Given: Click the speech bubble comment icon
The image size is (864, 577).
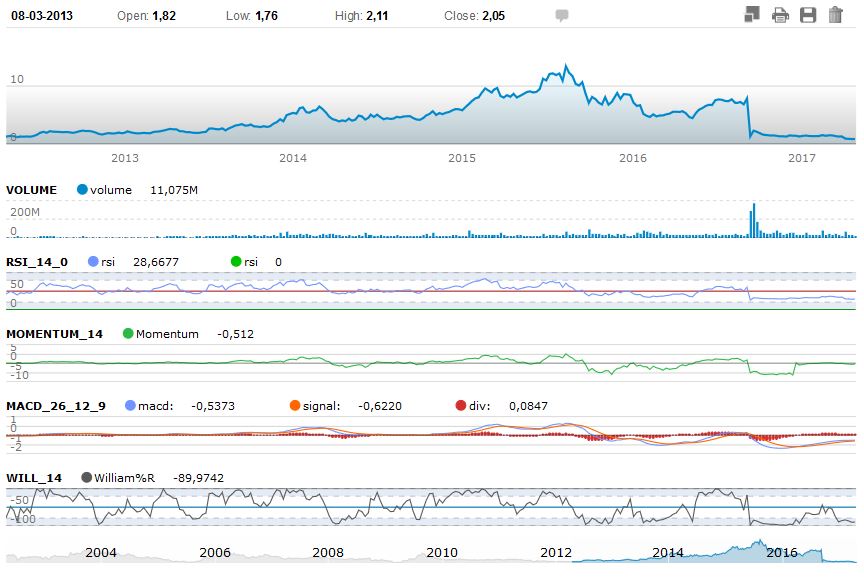Looking at the screenshot, I should click(x=562, y=16).
